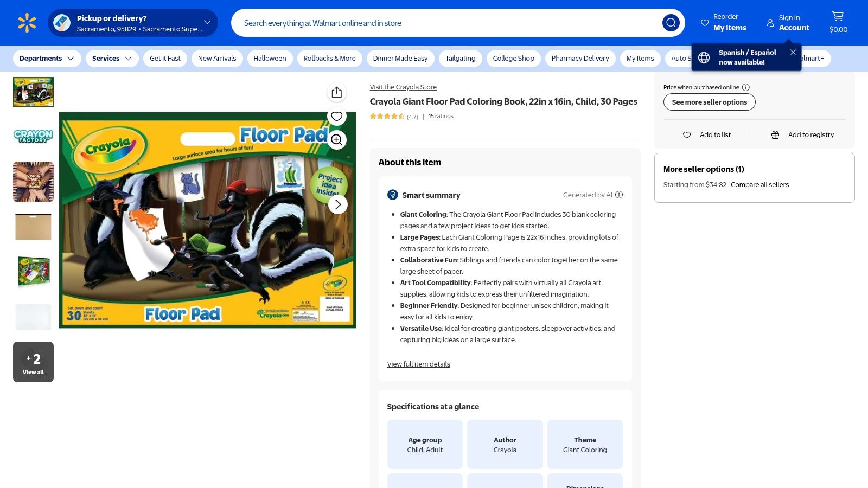Image resolution: width=868 pixels, height=488 pixels.
Task: Click the Reorder My Items heart
Action: (x=705, y=23)
